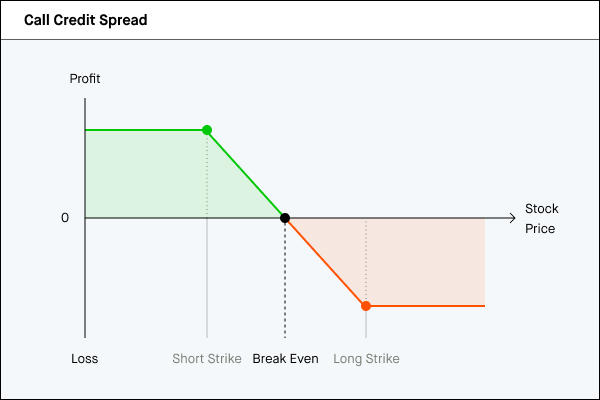
Task: Select the "Call Credit Spread" title
Action: click(x=86, y=20)
